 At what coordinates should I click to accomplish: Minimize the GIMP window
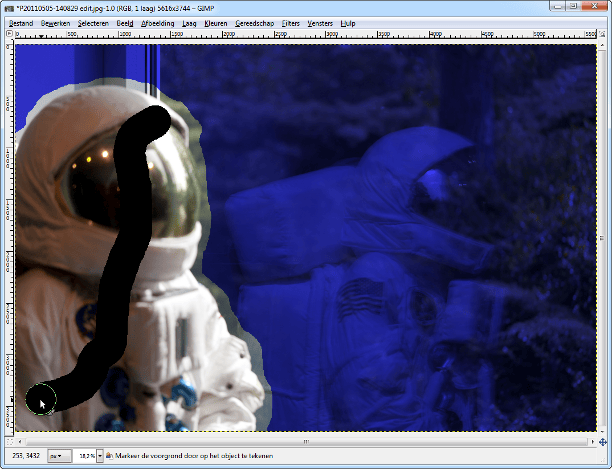(558, 6)
